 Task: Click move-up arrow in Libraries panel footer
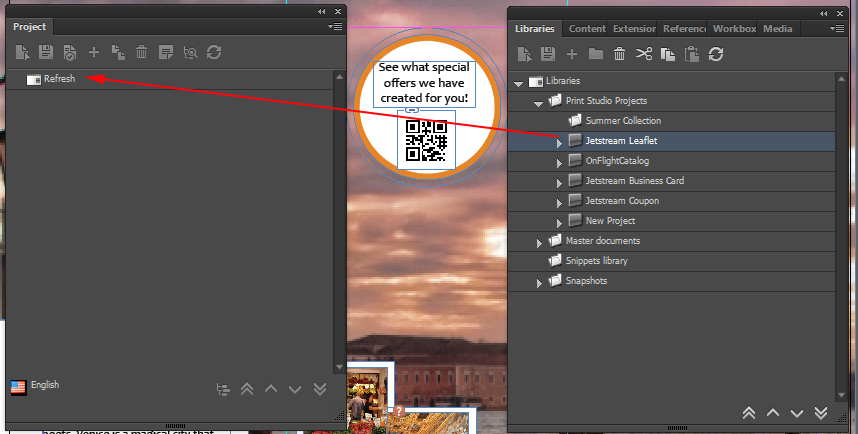[x=773, y=413]
